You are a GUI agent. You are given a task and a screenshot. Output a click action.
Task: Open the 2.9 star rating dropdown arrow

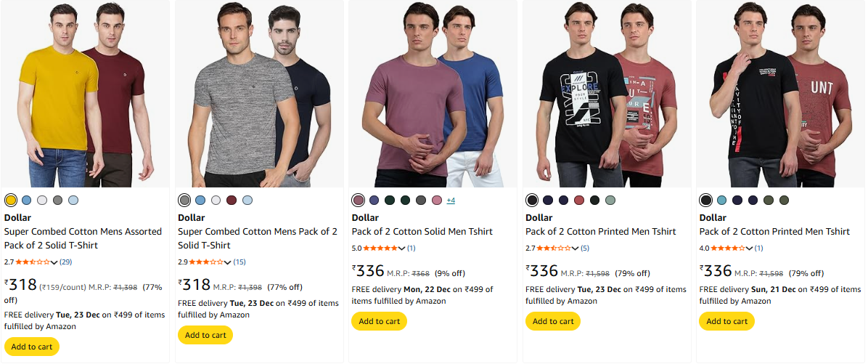click(x=228, y=262)
